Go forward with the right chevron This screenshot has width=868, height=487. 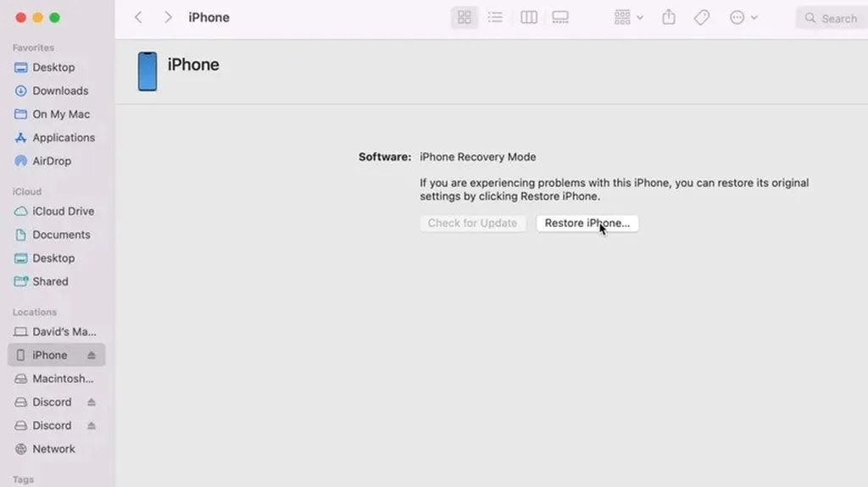coord(168,18)
